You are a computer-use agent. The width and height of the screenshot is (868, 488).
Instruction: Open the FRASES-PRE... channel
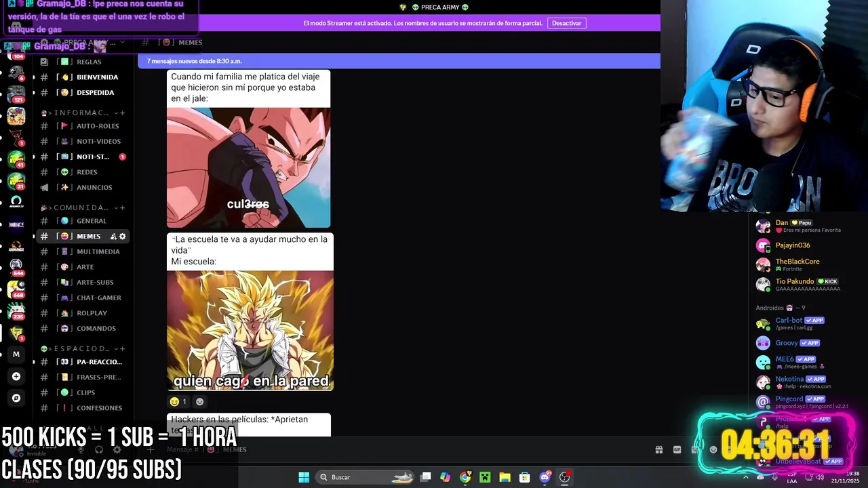pos(83,378)
